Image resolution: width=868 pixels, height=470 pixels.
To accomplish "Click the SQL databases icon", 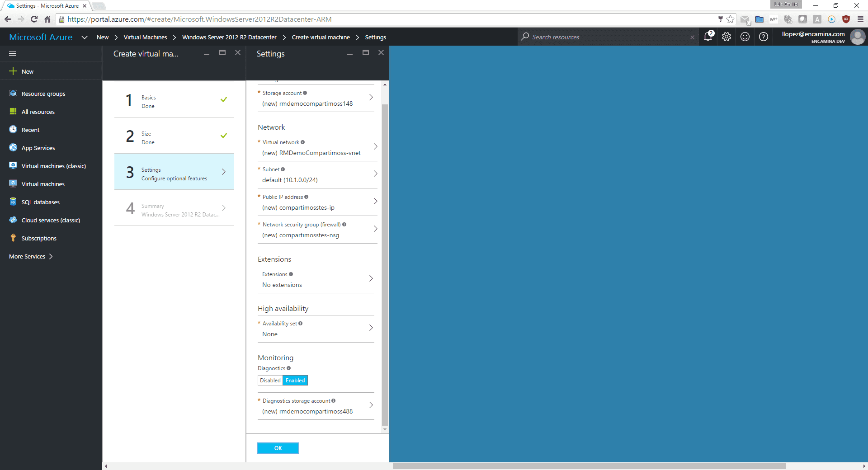I will coord(13,202).
